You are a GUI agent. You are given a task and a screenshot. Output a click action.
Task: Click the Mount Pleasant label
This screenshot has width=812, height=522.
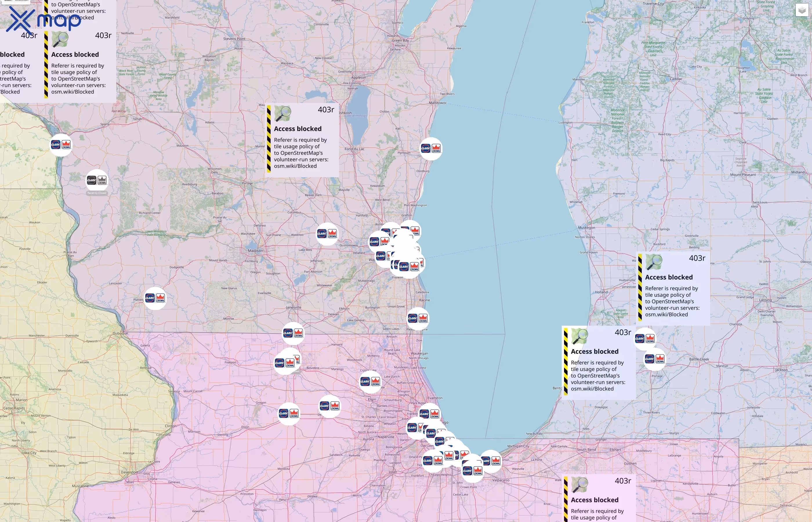point(743,175)
